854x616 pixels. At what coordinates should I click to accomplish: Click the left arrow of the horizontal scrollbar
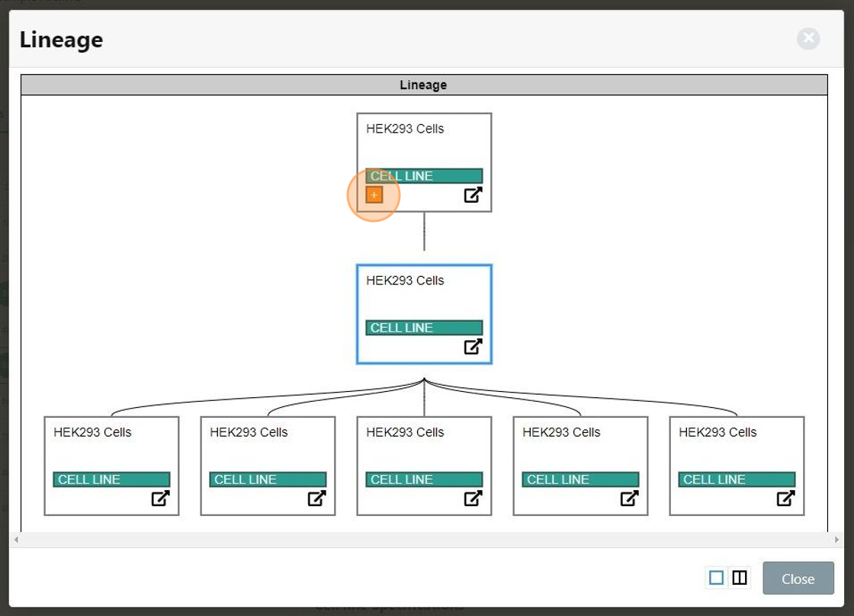coord(16,540)
